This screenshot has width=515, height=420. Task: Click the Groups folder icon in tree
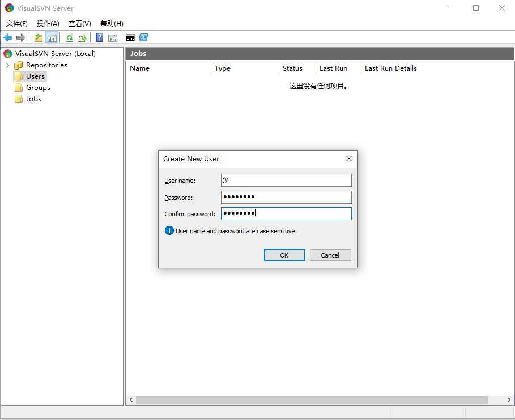click(19, 88)
